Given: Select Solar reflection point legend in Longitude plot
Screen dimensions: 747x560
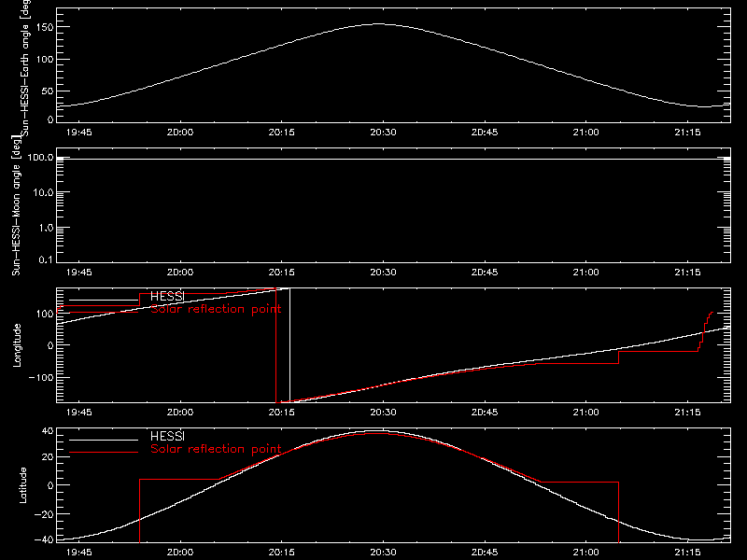Looking at the screenshot, I should (216, 309).
